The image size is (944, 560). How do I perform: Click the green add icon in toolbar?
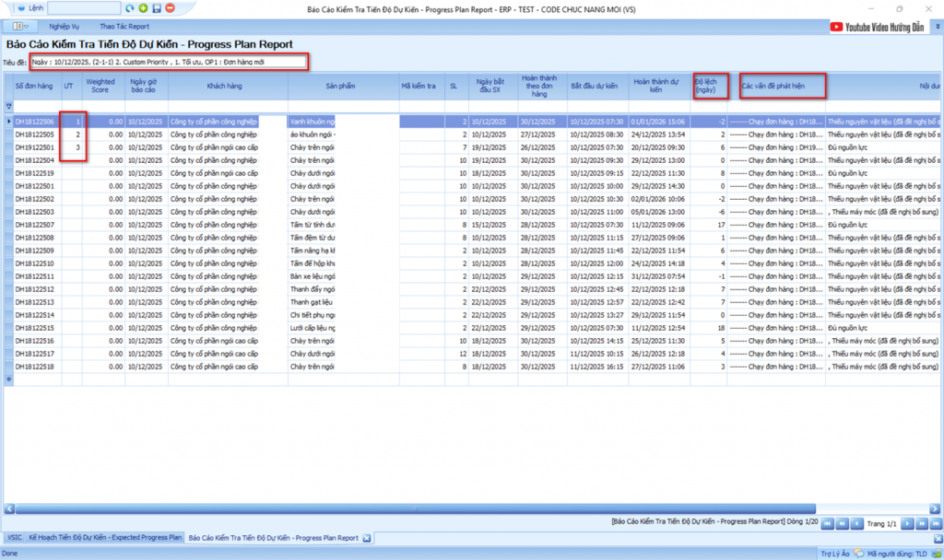click(143, 7)
